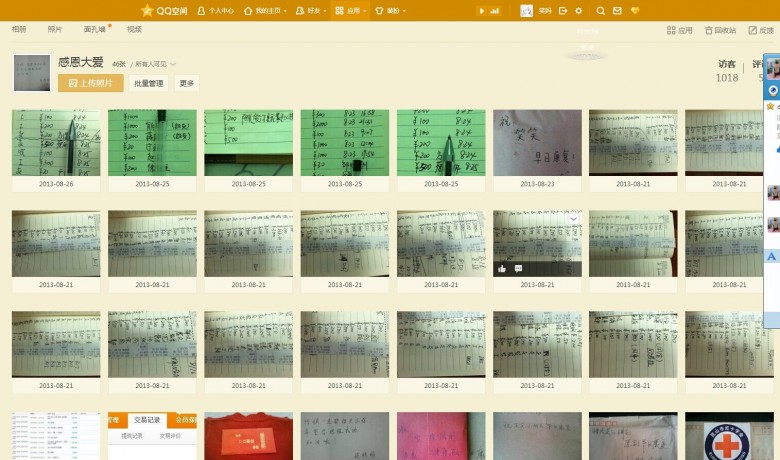Click the 批量管理 button
This screenshot has width=780, height=460.
[x=148, y=83]
